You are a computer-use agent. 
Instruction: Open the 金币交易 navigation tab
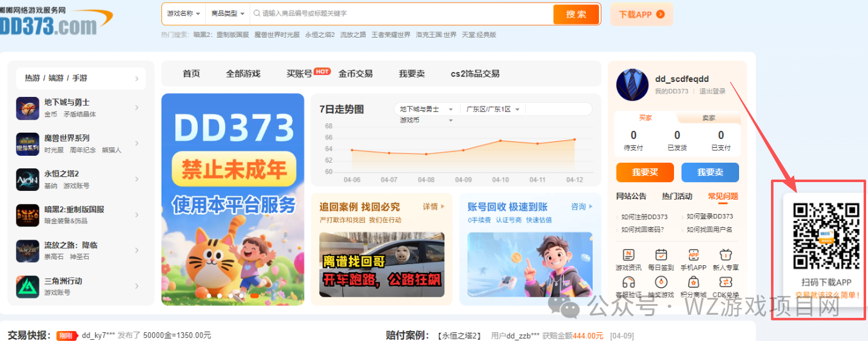[x=355, y=73]
